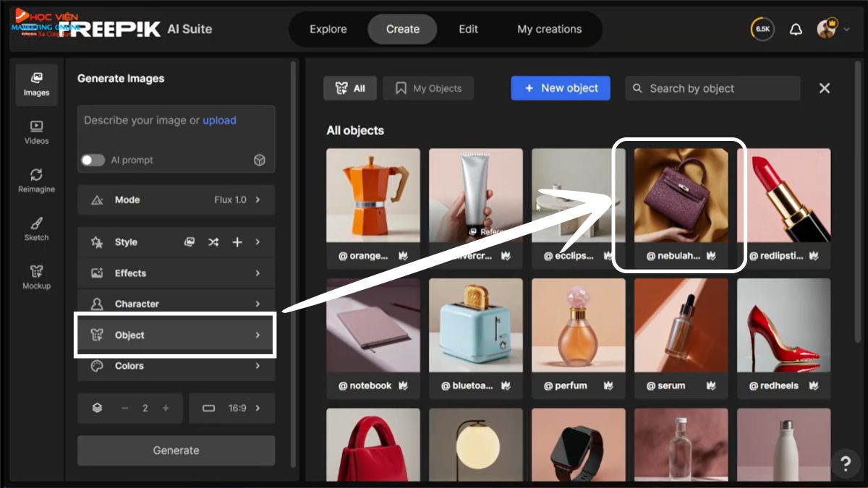Shuffle a random style

point(213,242)
